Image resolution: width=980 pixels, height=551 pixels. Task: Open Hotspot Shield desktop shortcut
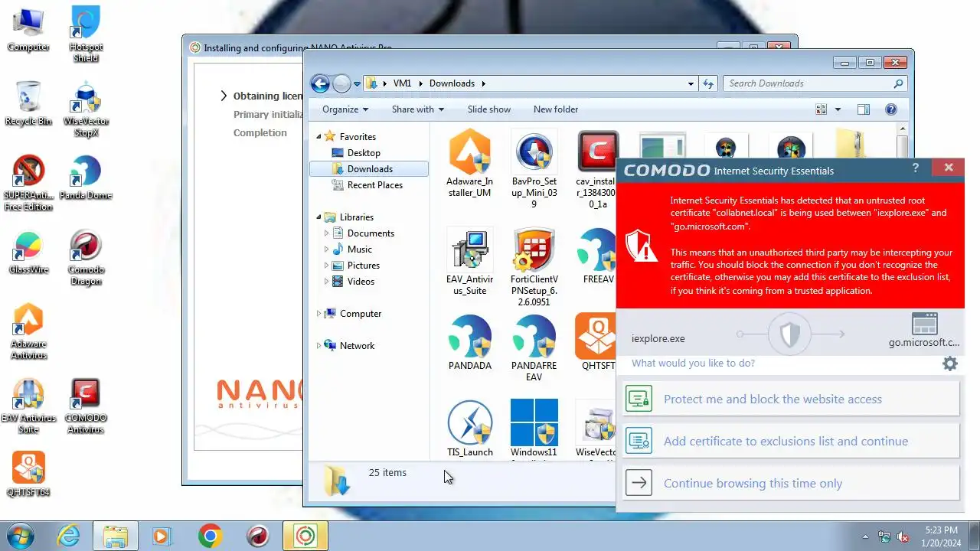(86, 34)
